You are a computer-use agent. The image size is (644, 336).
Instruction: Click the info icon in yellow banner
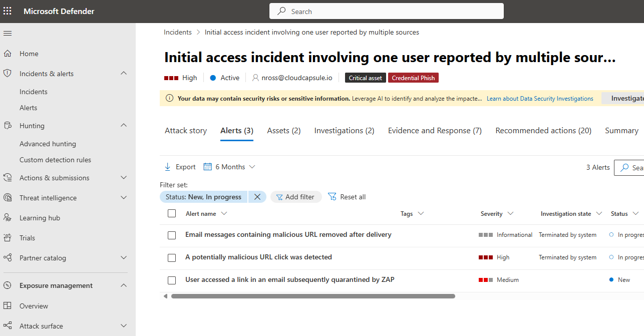169,99
